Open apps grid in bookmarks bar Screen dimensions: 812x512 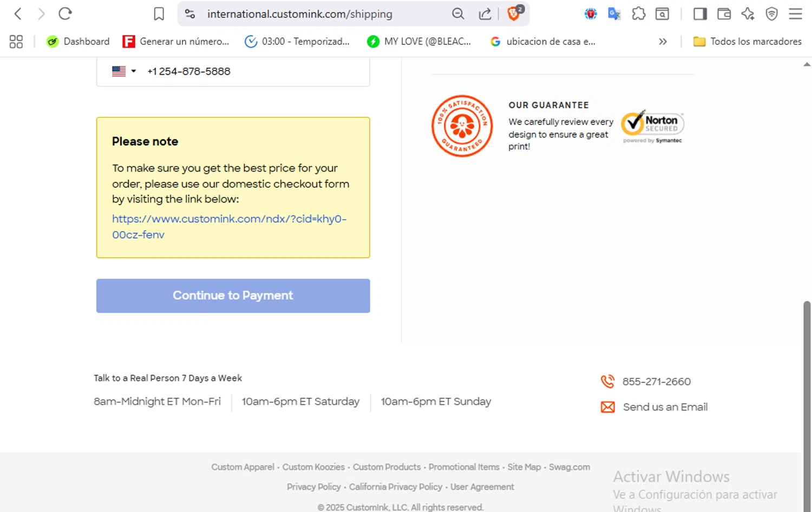16,42
